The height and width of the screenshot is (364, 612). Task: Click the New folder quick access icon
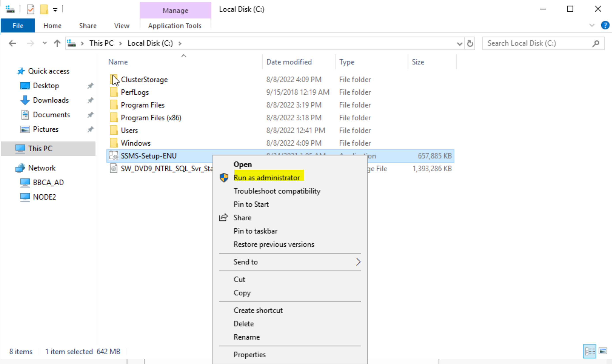pyautogui.click(x=44, y=9)
